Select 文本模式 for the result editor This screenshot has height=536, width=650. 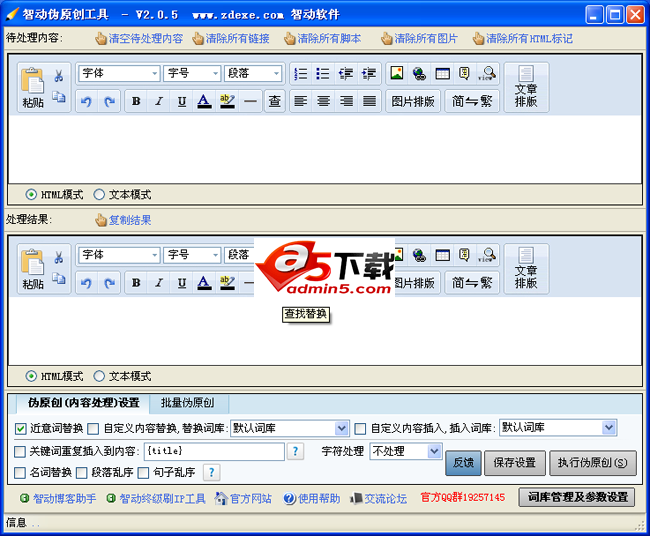tap(99, 376)
